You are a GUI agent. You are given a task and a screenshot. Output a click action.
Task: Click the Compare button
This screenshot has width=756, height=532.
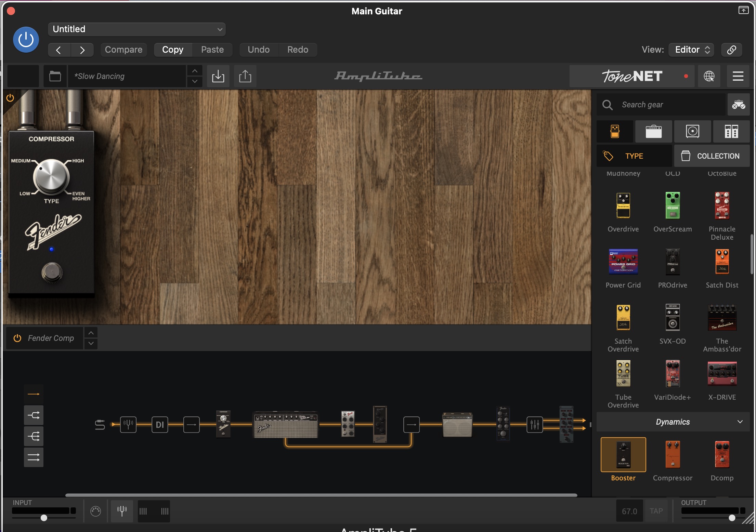(123, 50)
